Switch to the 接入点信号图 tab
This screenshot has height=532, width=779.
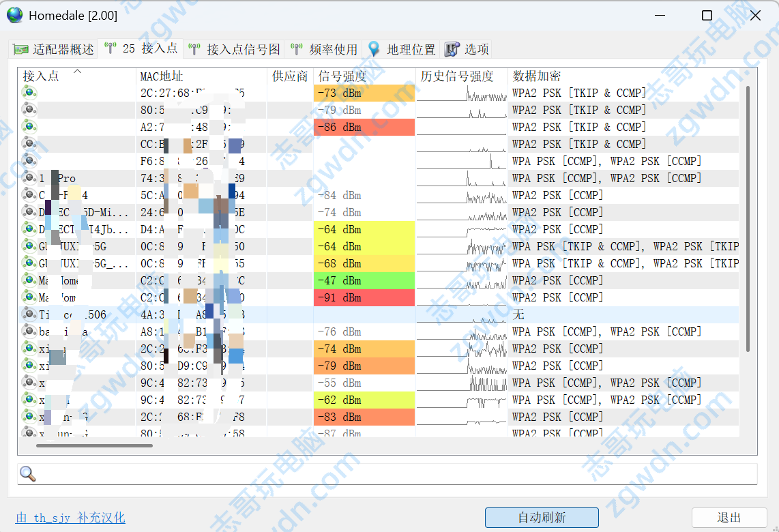235,49
